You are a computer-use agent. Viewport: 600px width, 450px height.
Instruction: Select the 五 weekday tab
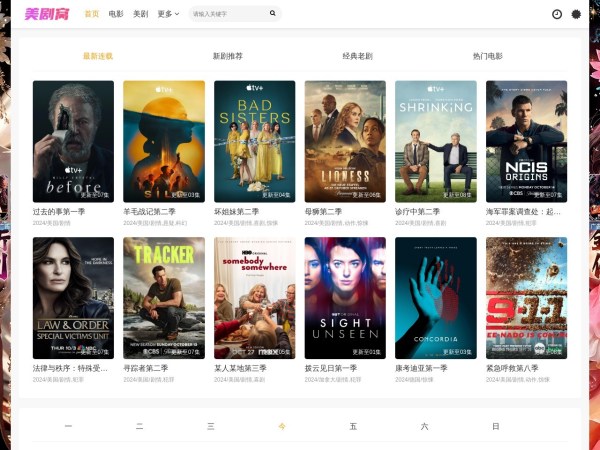click(353, 427)
